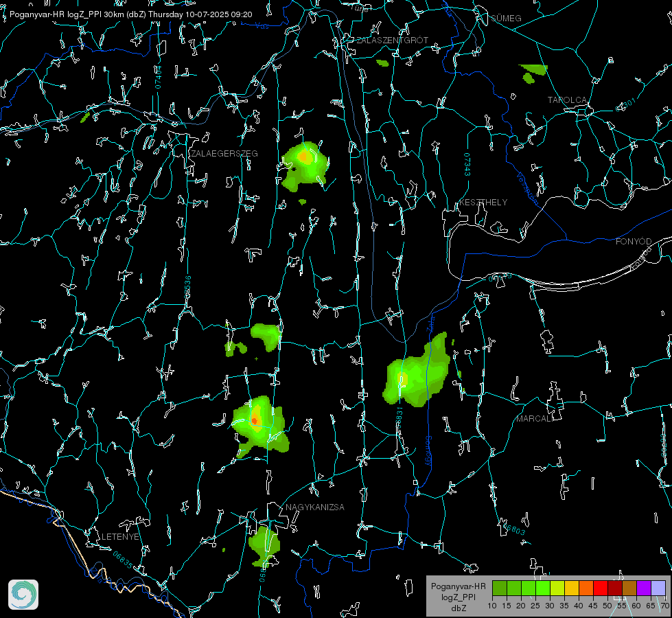Click the legend value 40

pos(579,606)
